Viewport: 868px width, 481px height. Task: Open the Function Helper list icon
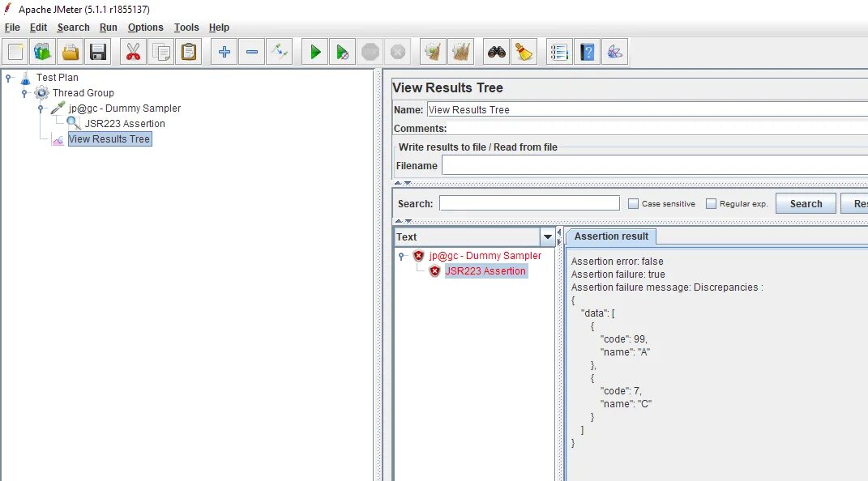click(560, 52)
